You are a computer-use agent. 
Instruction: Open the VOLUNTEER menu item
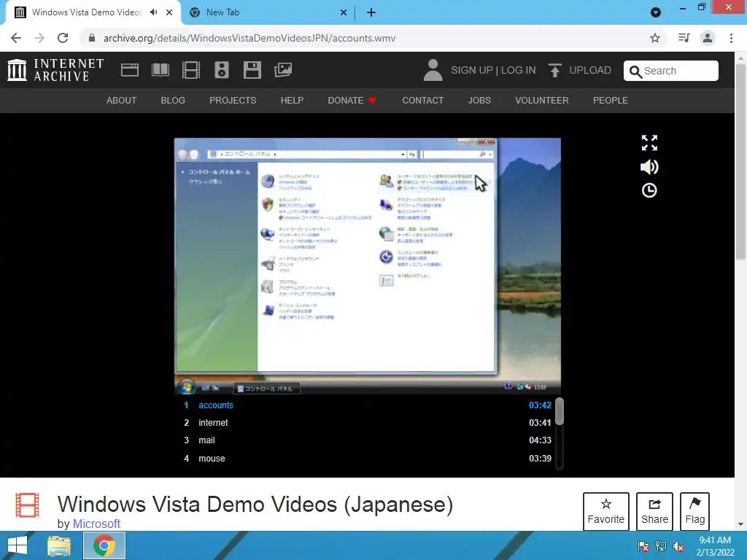pos(542,101)
